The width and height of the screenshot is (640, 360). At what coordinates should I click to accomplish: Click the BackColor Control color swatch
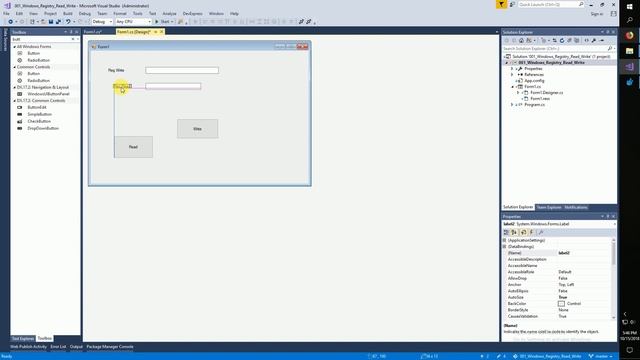click(x=561, y=304)
